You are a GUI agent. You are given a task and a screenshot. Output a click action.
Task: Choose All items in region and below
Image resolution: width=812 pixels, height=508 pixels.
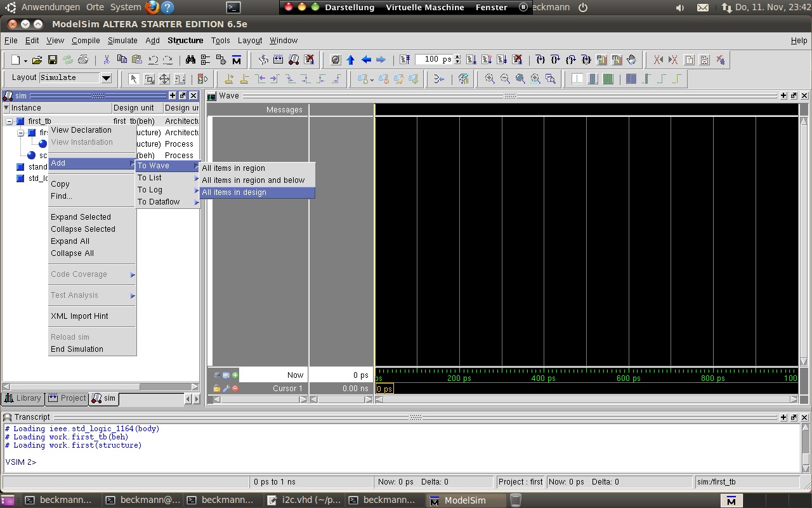tap(257, 180)
